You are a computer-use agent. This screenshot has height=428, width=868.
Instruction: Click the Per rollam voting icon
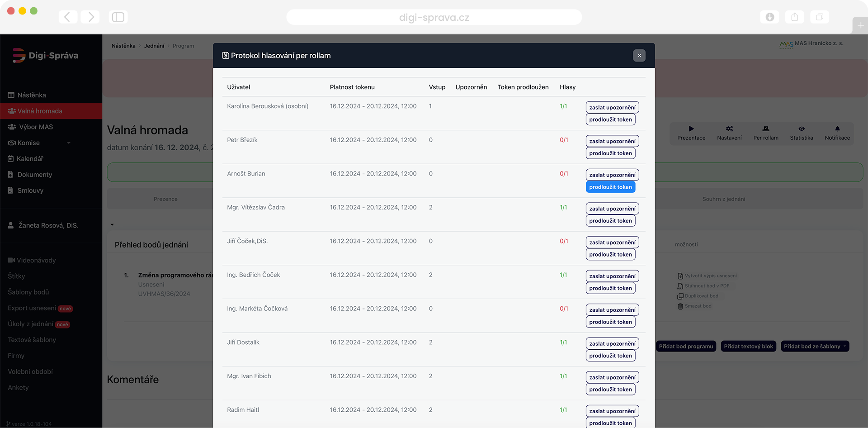pyautogui.click(x=765, y=129)
